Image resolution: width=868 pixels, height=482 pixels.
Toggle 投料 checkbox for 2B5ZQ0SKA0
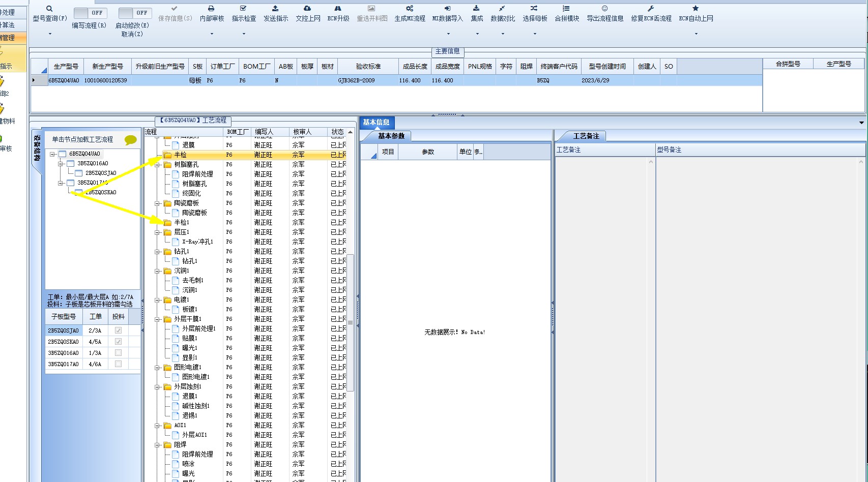pos(118,342)
